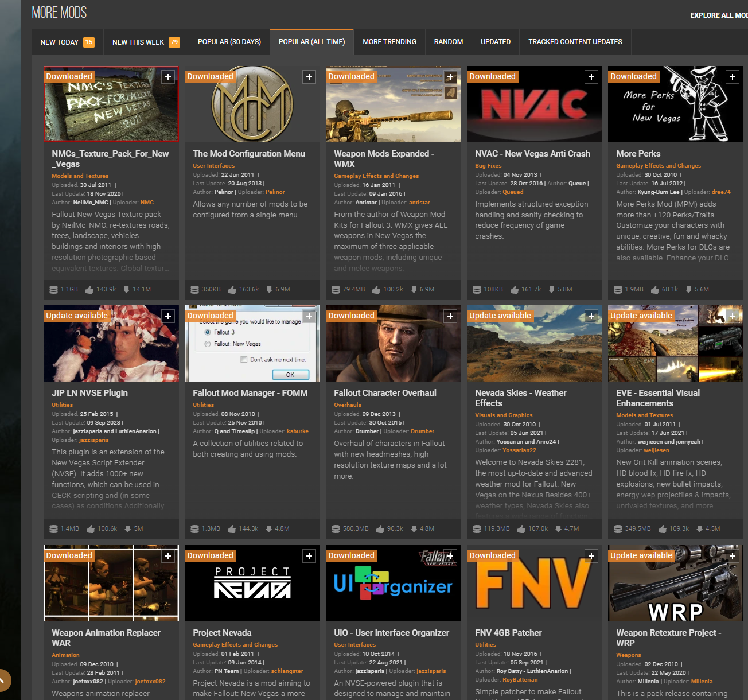
Task: Select the Fallout 3 radio button
Action: click(x=208, y=332)
